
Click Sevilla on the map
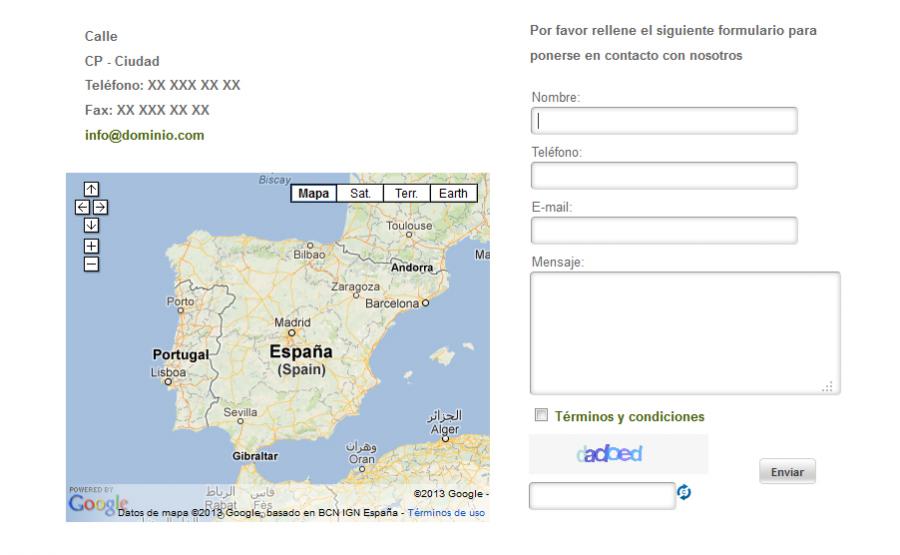pos(240,415)
